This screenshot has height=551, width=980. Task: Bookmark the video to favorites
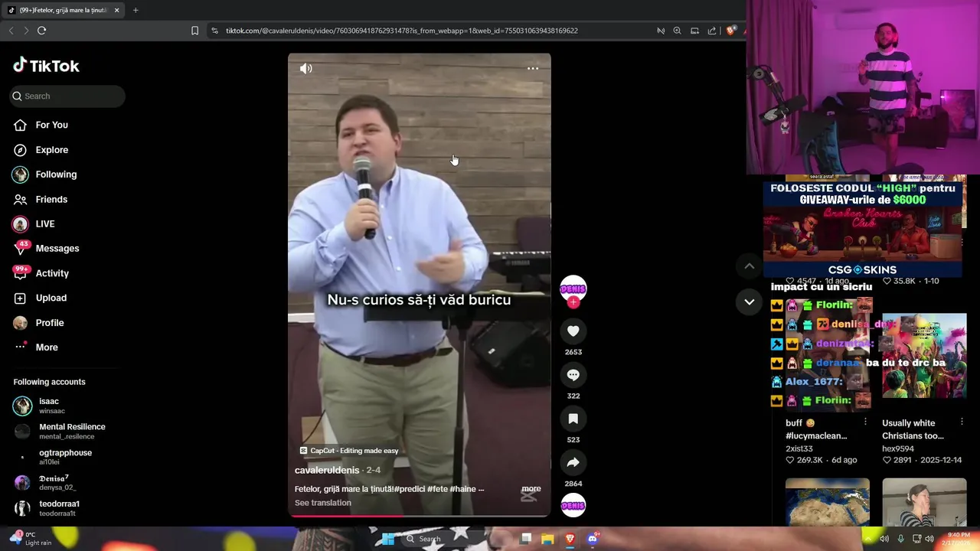click(573, 419)
